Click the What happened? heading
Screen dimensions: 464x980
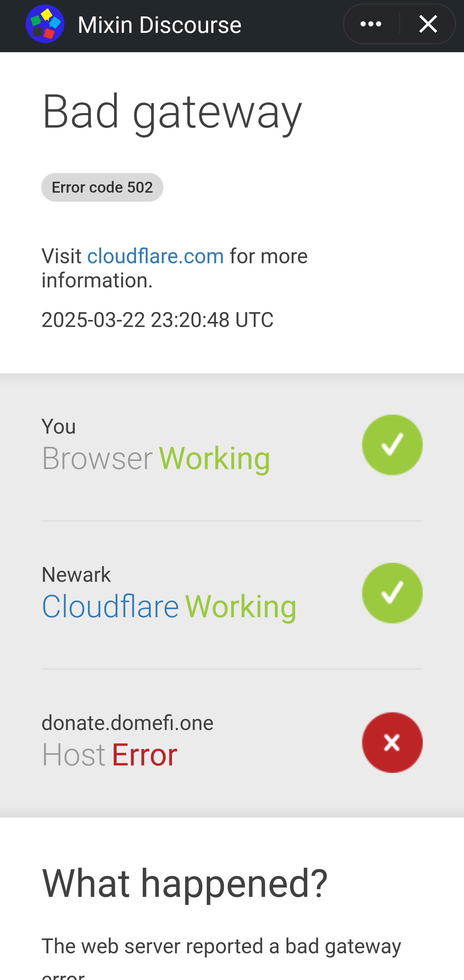185,883
